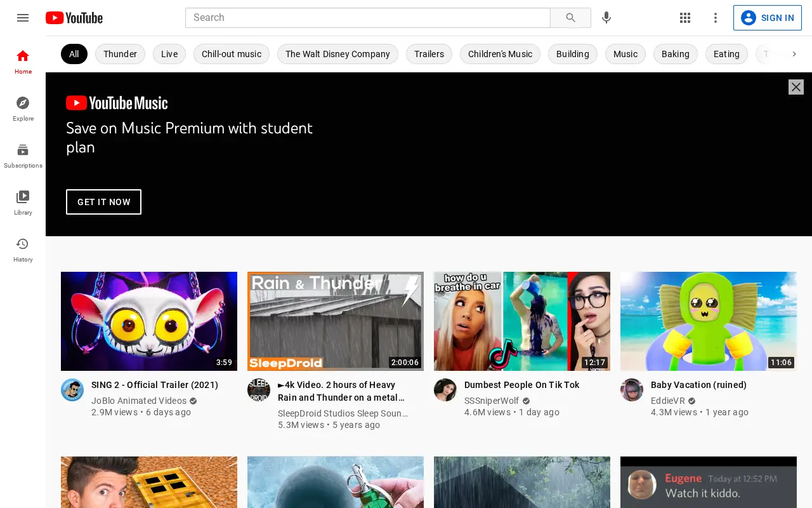Image resolution: width=812 pixels, height=508 pixels.
Task: Go to Home in the sidebar
Action: coord(23,62)
